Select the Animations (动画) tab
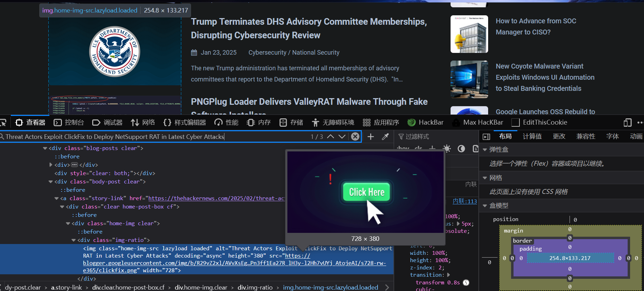 (636, 136)
